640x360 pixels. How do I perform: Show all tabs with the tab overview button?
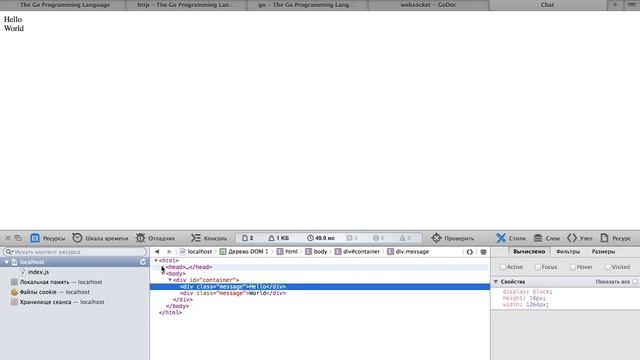(x=631, y=5)
